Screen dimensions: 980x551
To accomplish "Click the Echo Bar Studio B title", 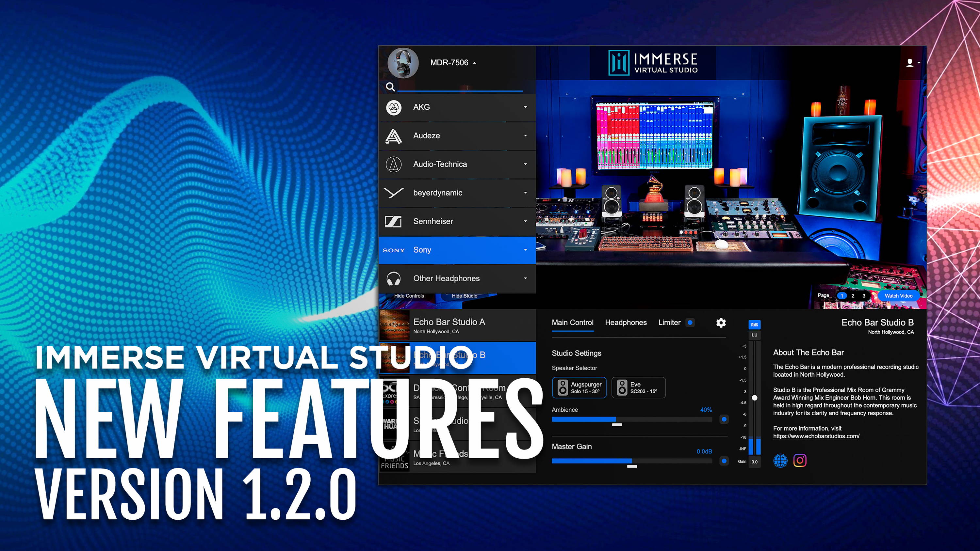I will click(x=877, y=323).
